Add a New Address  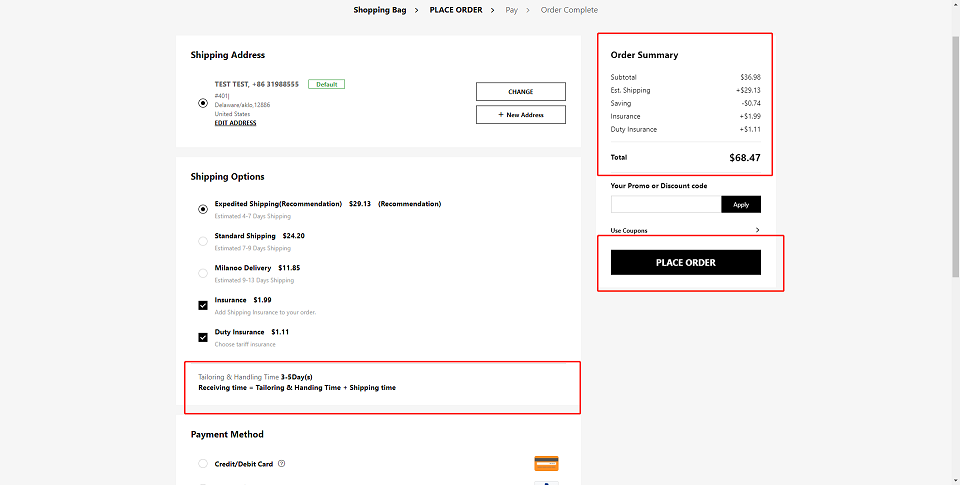(521, 115)
